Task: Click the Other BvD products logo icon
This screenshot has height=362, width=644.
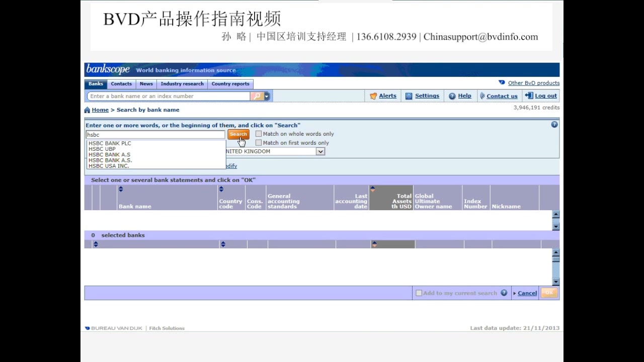Action: pos(502,82)
